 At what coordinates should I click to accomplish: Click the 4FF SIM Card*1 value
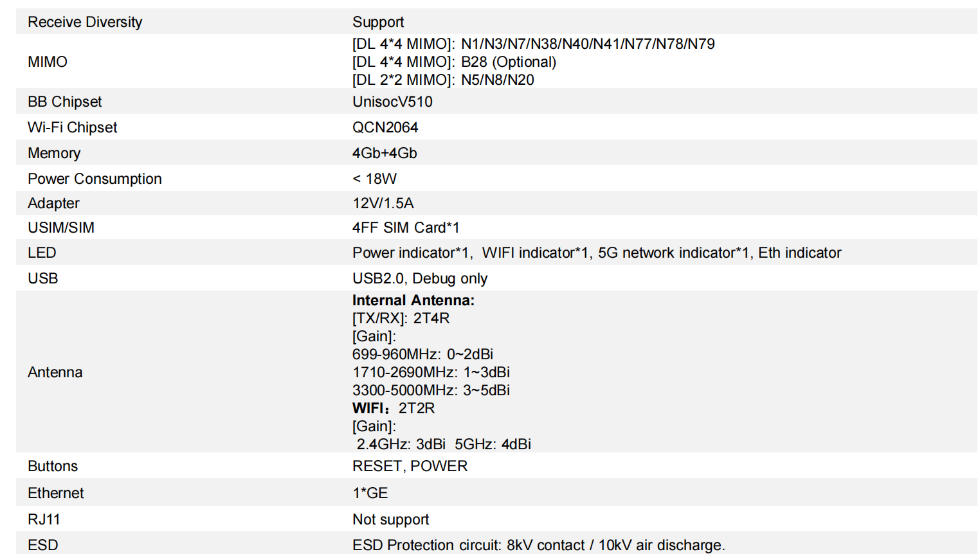tap(406, 228)
